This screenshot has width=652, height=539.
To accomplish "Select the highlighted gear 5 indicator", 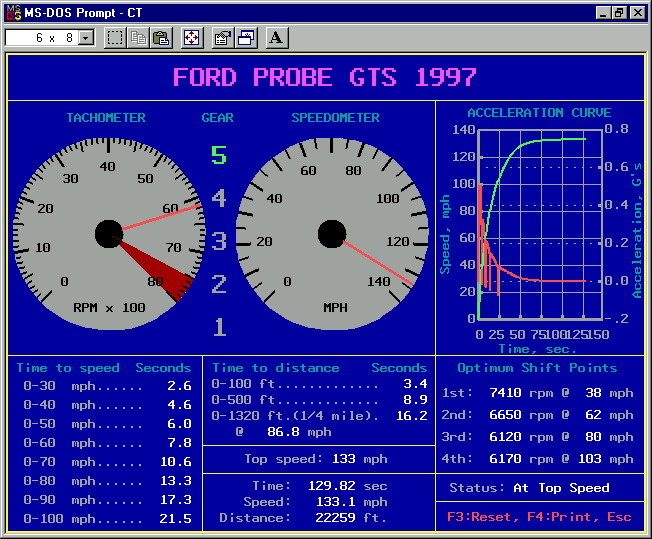I will (x=218, y=155).
